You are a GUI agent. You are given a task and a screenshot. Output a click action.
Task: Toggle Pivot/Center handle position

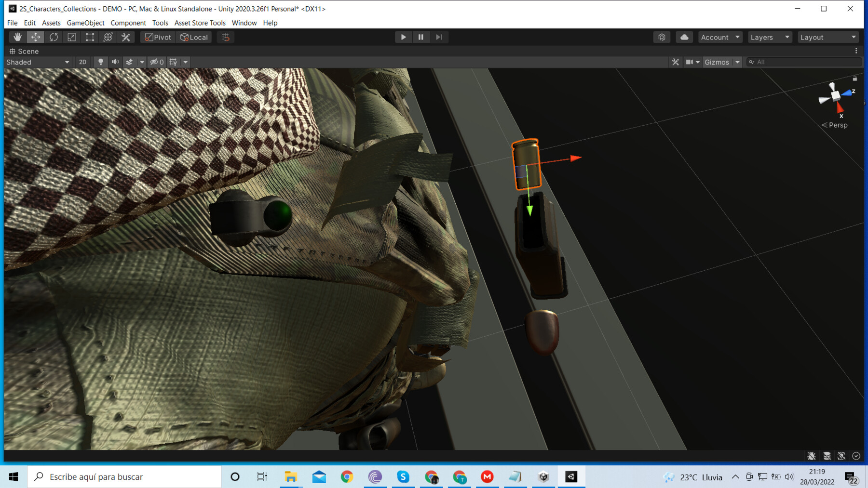pyautogui.click(x=158, y=37)
